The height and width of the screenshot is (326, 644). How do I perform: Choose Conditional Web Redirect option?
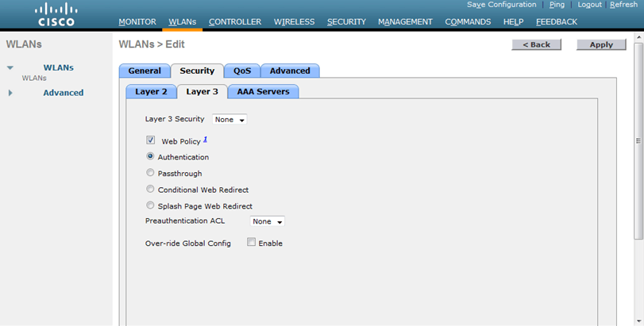pos(150,190)
